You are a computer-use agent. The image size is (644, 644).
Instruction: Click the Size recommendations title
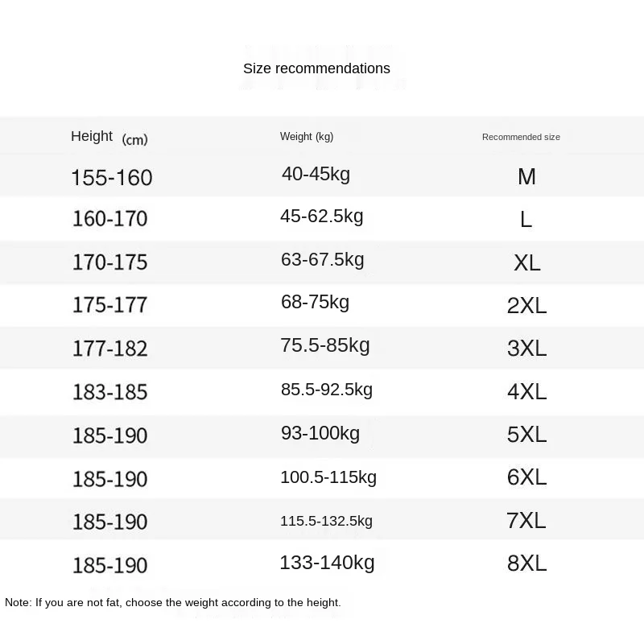[316, 68]
